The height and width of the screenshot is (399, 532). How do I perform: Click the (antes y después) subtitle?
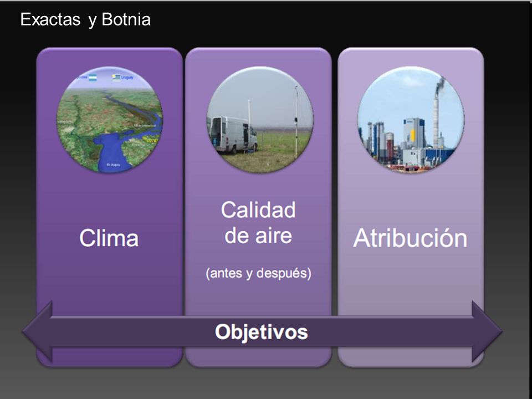(x=258, y=273)
